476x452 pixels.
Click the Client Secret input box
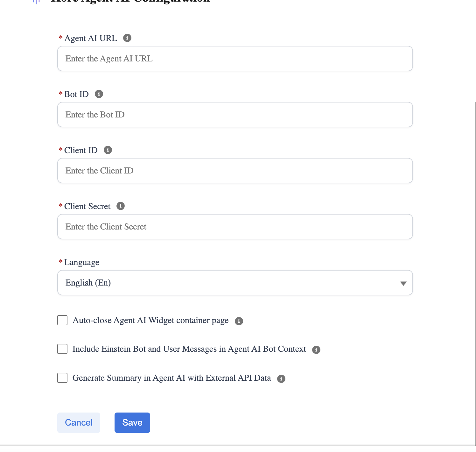point(235,227)
